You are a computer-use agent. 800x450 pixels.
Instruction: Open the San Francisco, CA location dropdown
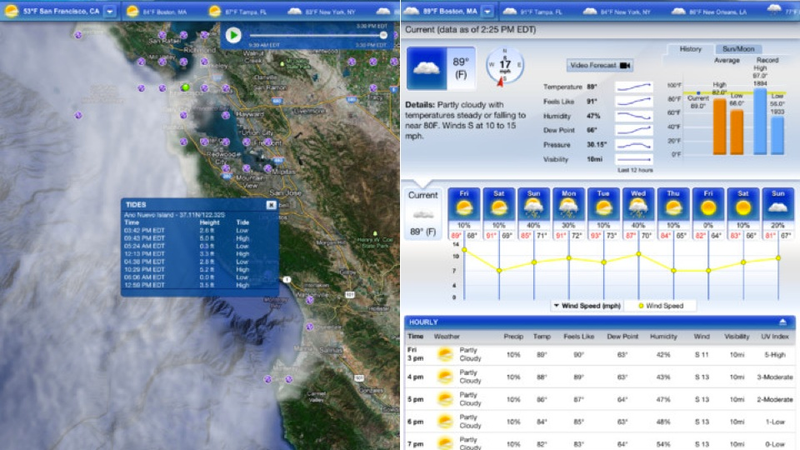[x=110, y=11]
